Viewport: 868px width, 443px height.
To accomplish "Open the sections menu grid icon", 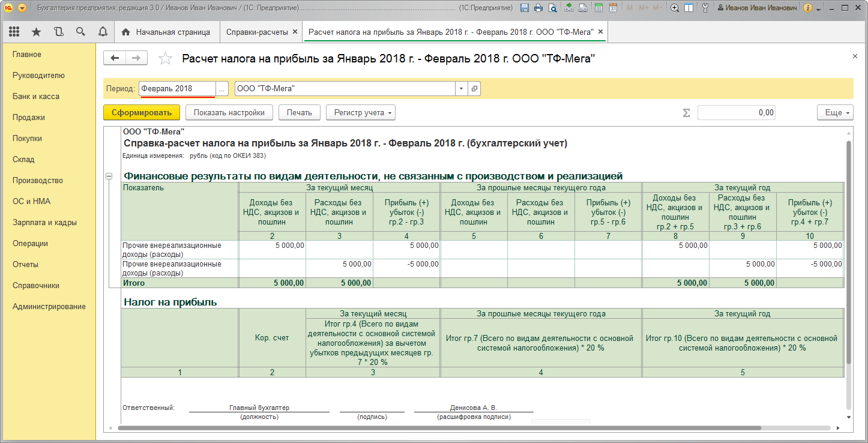I will pos(14,32).
